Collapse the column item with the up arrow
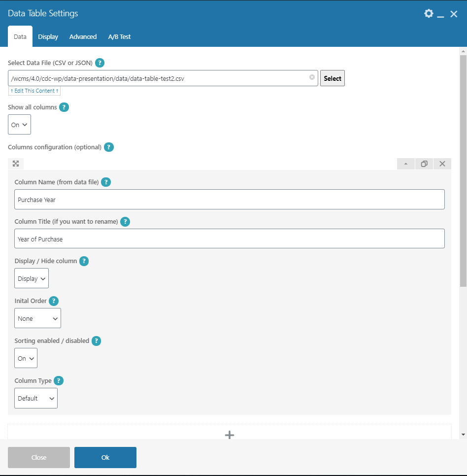 (405, 164)
